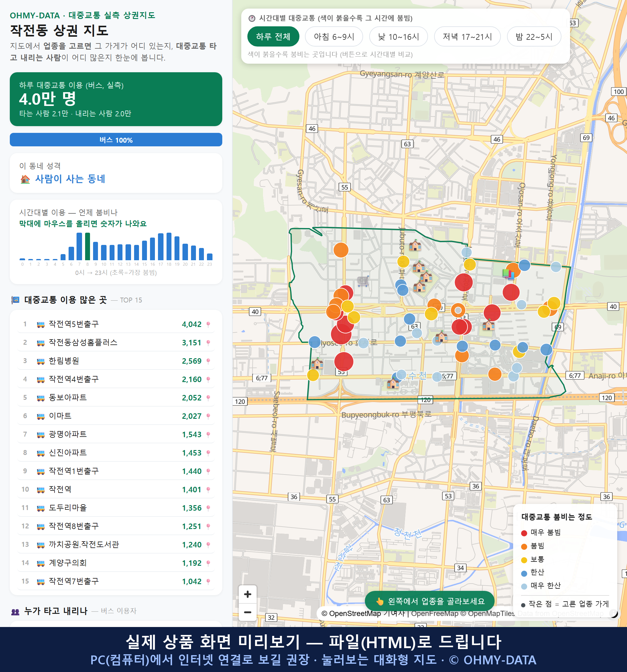Select the 광명아파트 list row
Image resolution: width=627 pixels, height=672 pixels.
pyautogui.click(x=116, y=434)
